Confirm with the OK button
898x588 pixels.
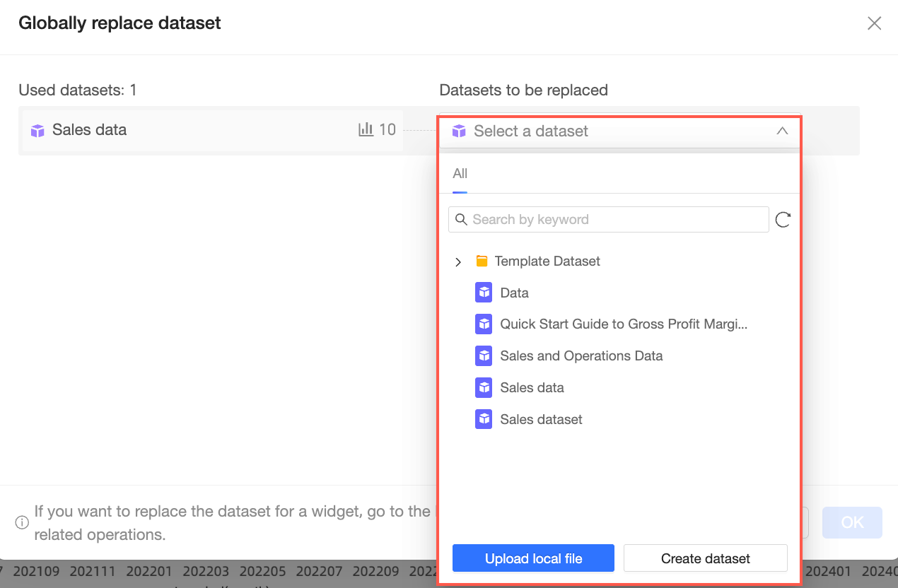[852, 522]
